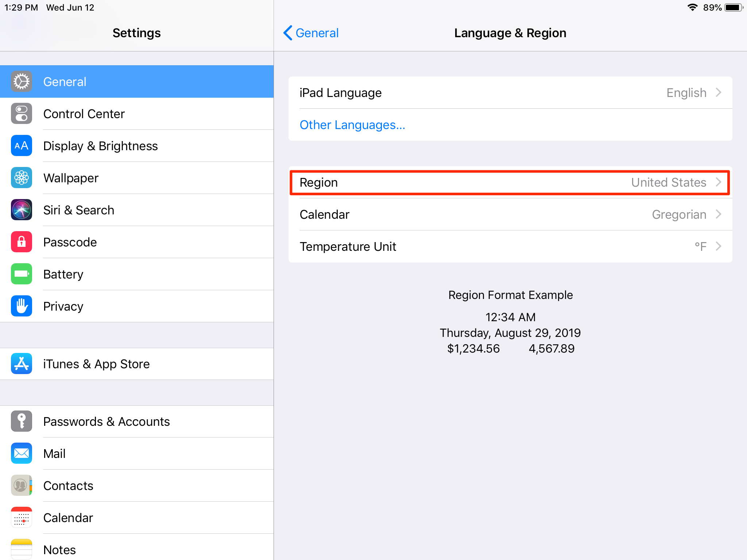The width and height of the screenshot is (747, 560).
Task: Tap the Language & Region title
Action: [x=510, y=33]
